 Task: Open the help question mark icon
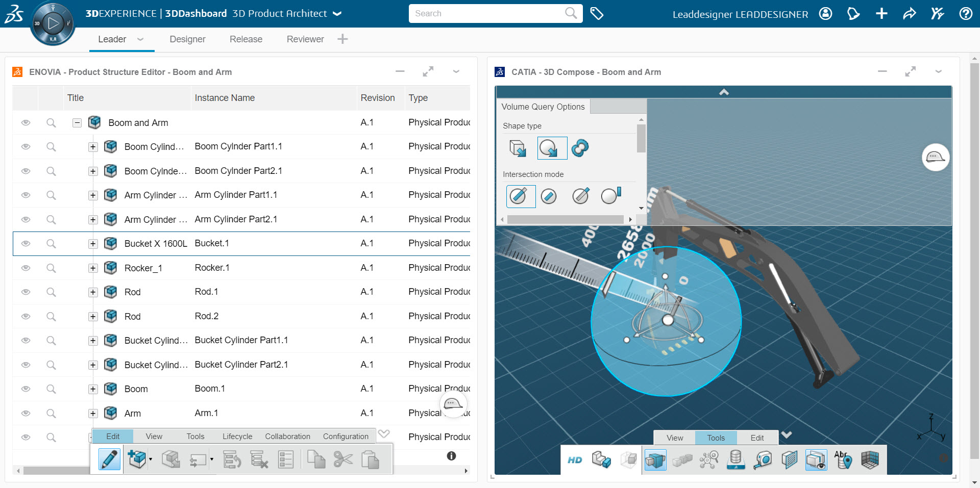coord(966,14)
